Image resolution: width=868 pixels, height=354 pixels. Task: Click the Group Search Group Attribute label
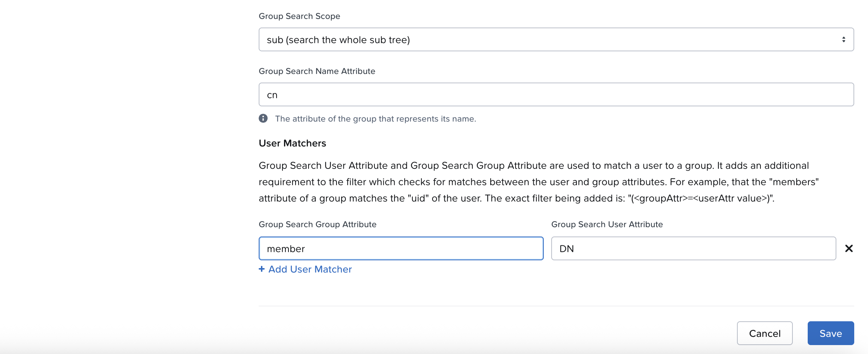(317, 224)
